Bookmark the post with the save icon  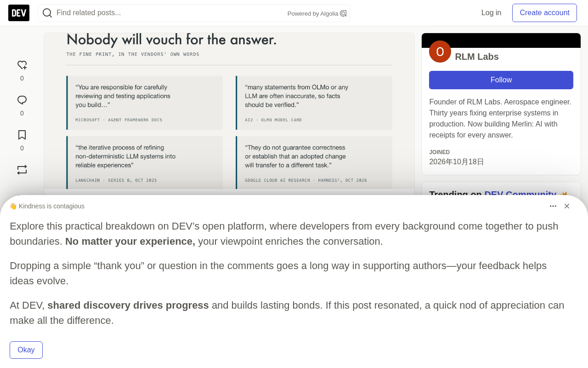(x=22, y=135)
